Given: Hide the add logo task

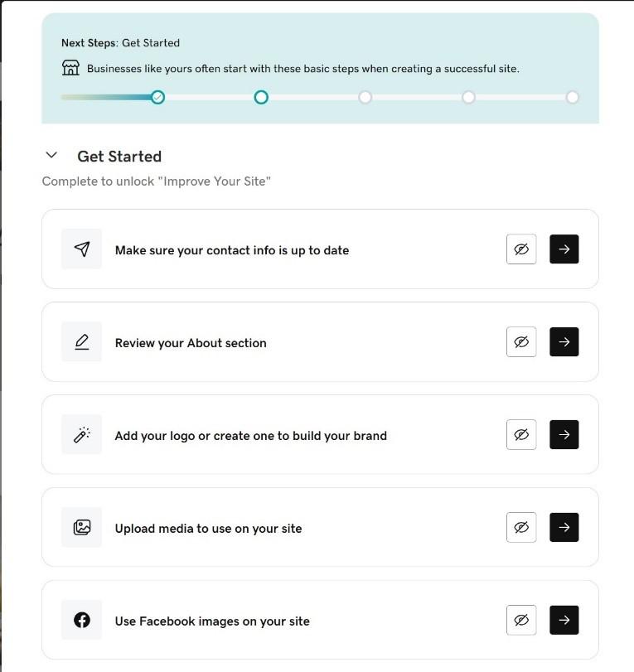Looking at the screenshot, I should 521,434.
